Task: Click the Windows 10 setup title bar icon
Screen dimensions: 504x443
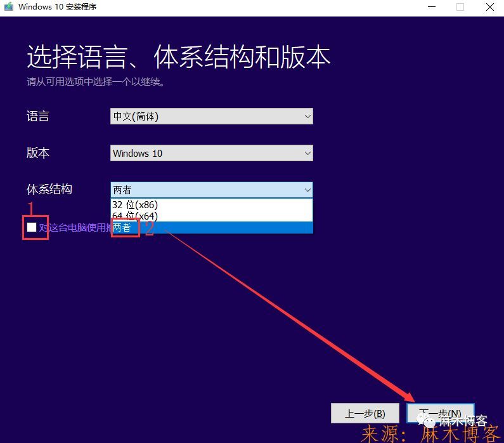Action: click(8, 6)
